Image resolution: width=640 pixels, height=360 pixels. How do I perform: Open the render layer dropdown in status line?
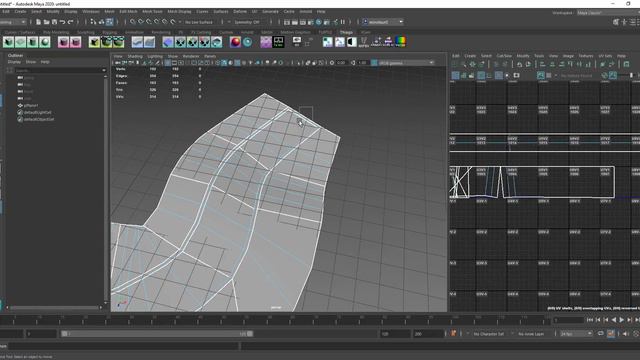384,22
